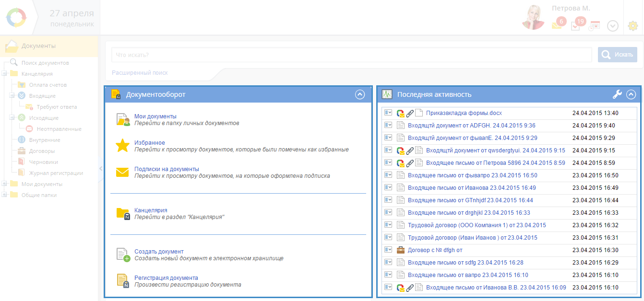Collapse the Документооборот panel
644x301 pixels.
point(360,94)
